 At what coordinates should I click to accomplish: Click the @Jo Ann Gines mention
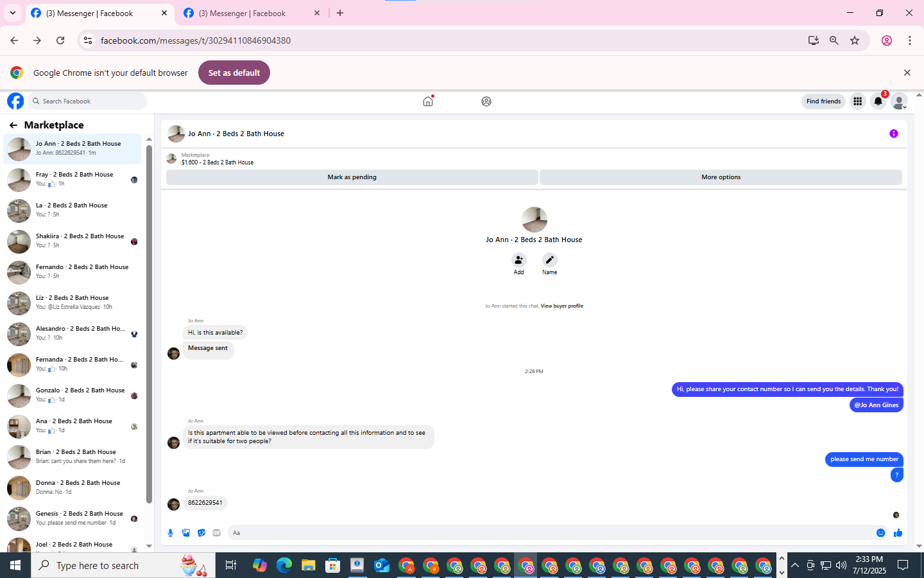click(877, 405)
